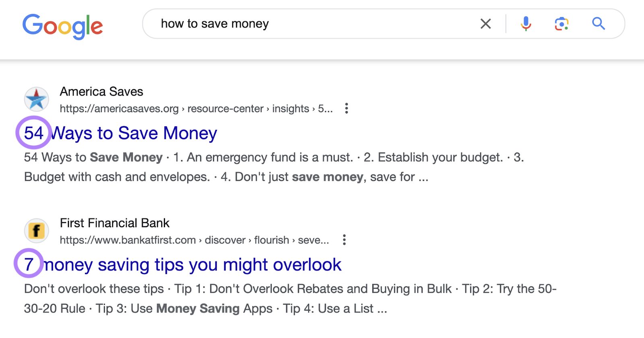Open the three-dot menu on the bankatfirst.com result
This screenshot has height=338, width=644.
[x=345, y=240]
